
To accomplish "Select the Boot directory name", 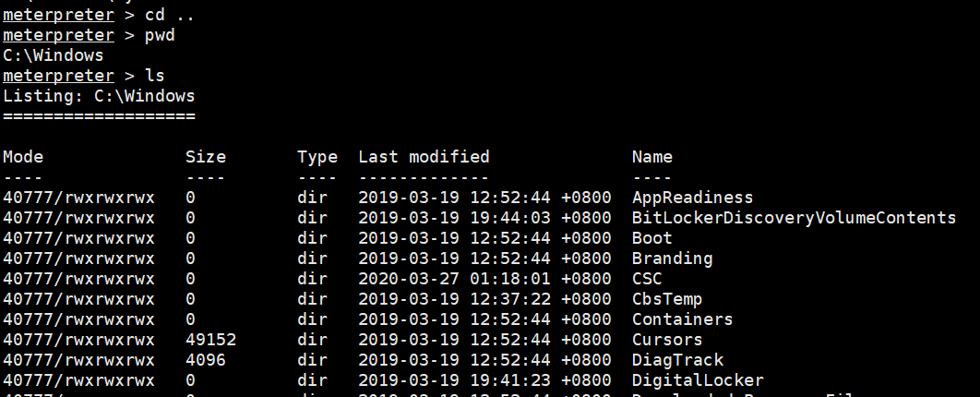I will 651,238.
